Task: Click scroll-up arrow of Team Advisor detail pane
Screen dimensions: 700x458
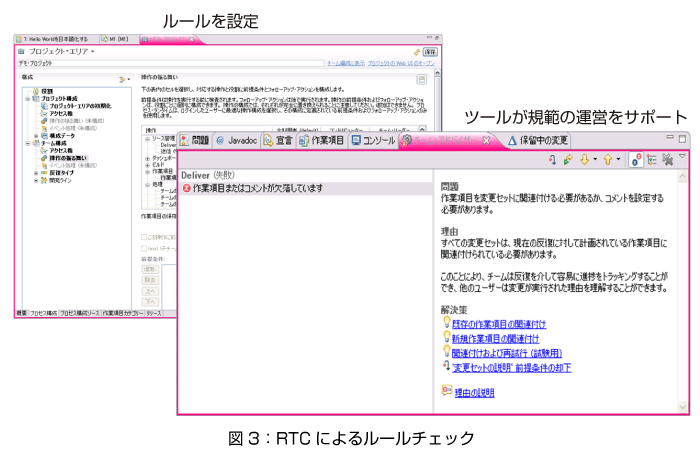Action: click(x=683, y=177)
